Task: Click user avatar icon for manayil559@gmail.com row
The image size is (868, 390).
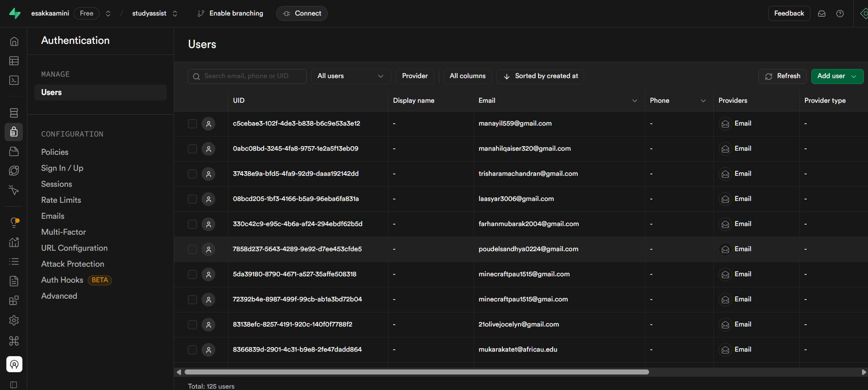Action: [x=208, y=124]
